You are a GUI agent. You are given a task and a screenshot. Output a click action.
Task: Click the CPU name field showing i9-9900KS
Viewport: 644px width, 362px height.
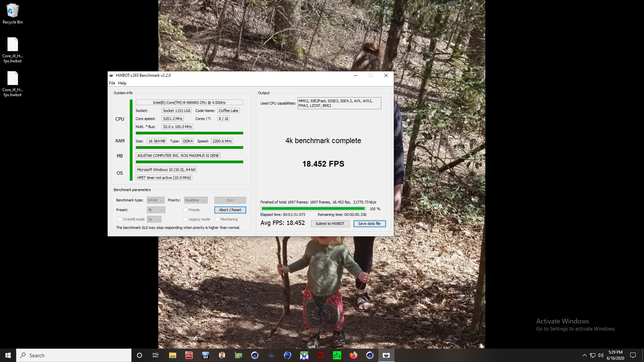pyautogui.click(x=189, y=103)
